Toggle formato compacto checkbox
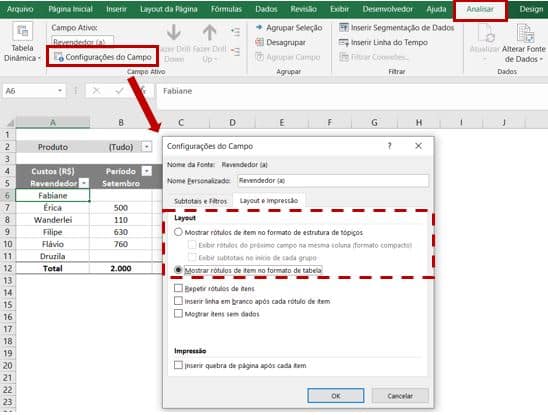The height and width of the screenshot is (415, 548). tap(192, 245)
